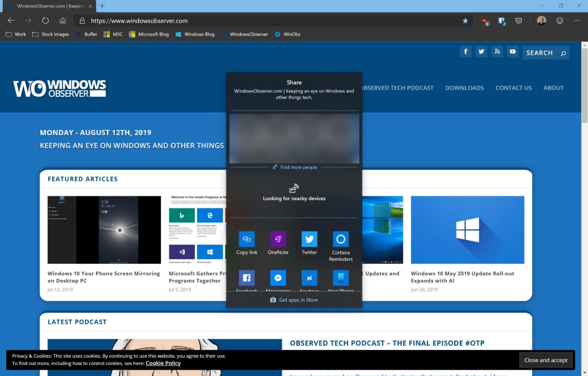Share to Your Phone
This screenshot has height=376, width=588.
pyautogui.click(x=341, y=280)
